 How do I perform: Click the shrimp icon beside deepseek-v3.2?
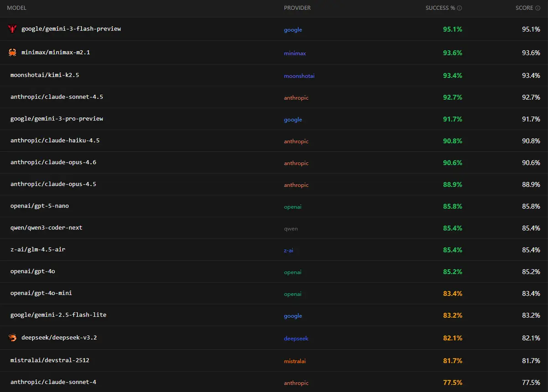point(13,338)
